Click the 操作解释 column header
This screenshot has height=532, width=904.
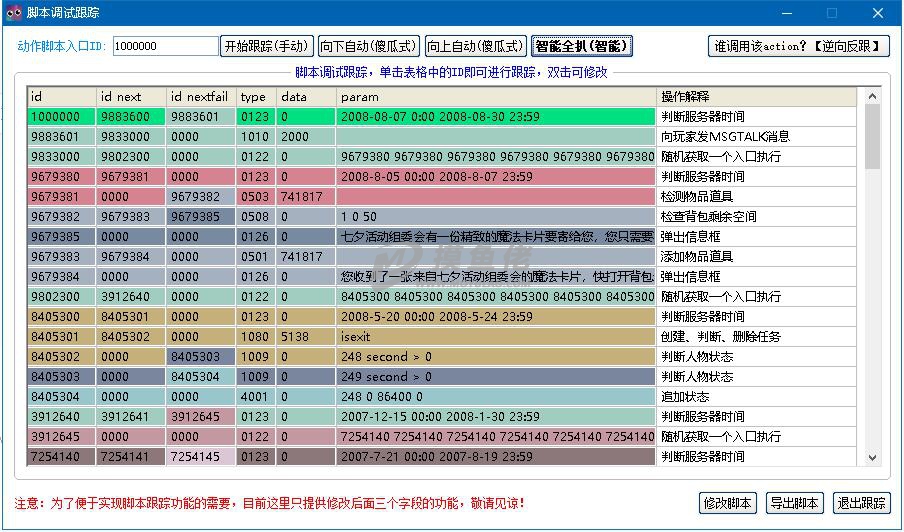[x=756, y=97]
